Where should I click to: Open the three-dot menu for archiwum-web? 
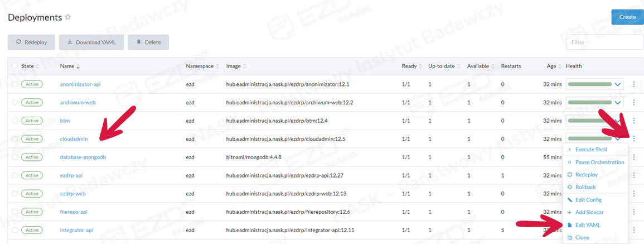634,103
